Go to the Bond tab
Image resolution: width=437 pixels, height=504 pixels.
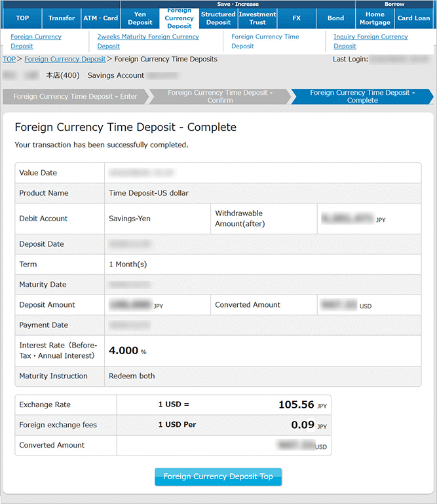click(x=335, y=18)
